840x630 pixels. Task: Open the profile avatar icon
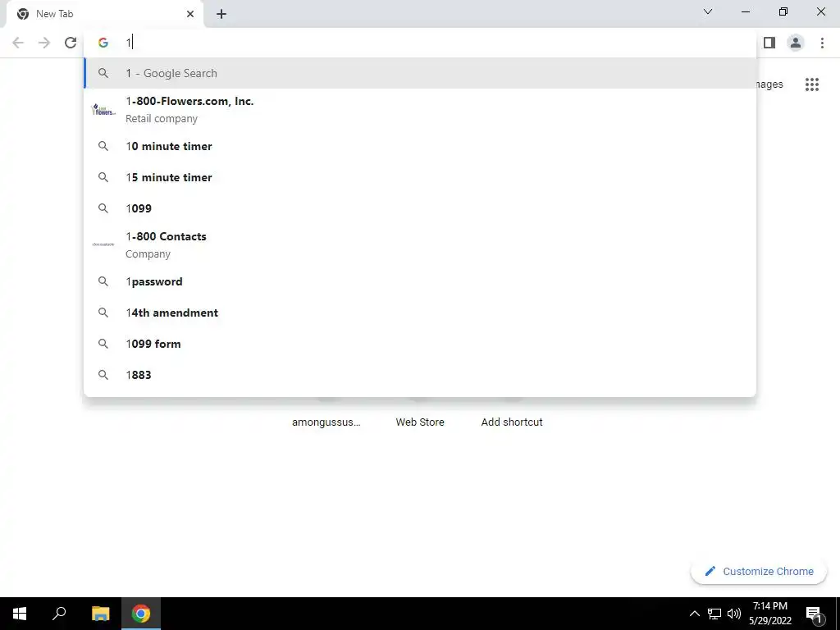click(796, 43)
